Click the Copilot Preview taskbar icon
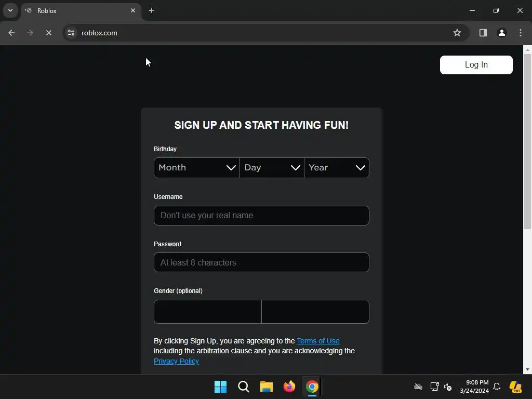The width and height of the screenshot is (532, 399). pyautogui.click(x=515, y=387)
